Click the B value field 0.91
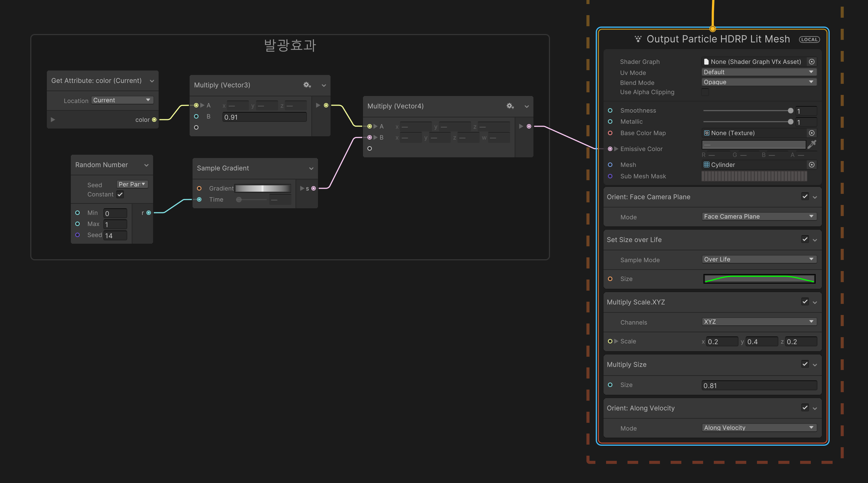Screen dimensions: 868x483 point(264,117)
